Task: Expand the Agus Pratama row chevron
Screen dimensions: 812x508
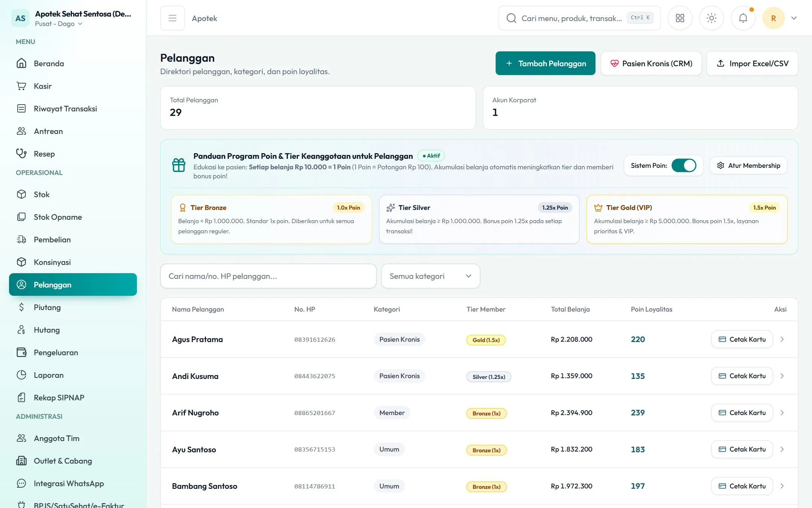Action: pyautogui.click(x=782, y=339)
